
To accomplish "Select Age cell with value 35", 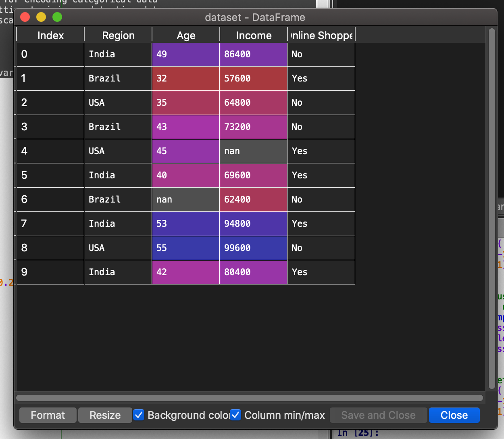I will pos(185,103).
